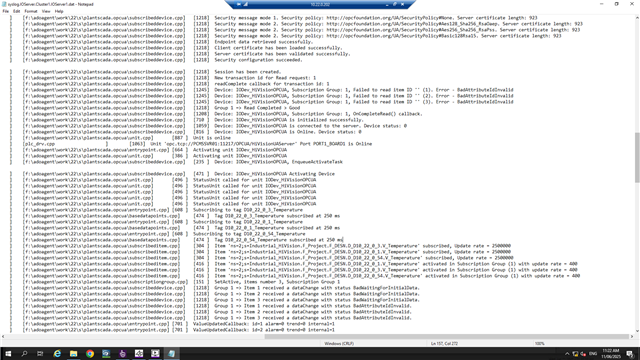
Task: Open Task View from the taskbar
Action: [x=40, y=353]
